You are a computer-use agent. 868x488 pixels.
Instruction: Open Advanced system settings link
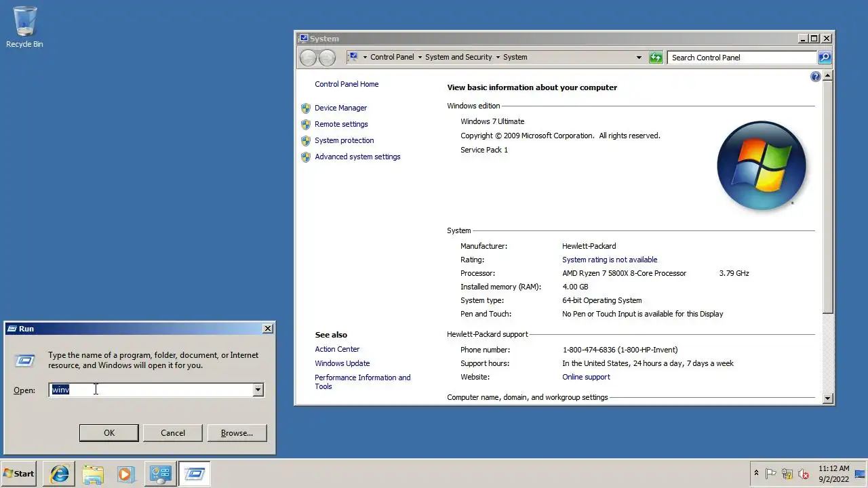click(x=357, y=157)
